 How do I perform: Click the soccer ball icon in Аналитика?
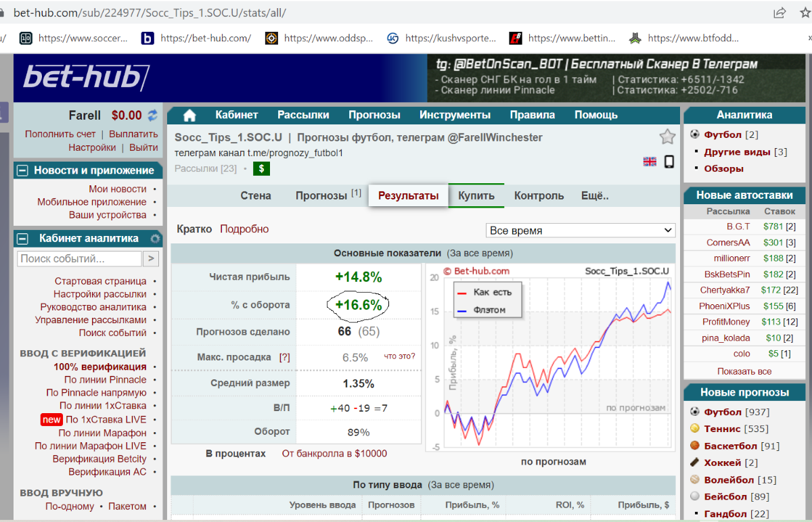coord(695,135)
